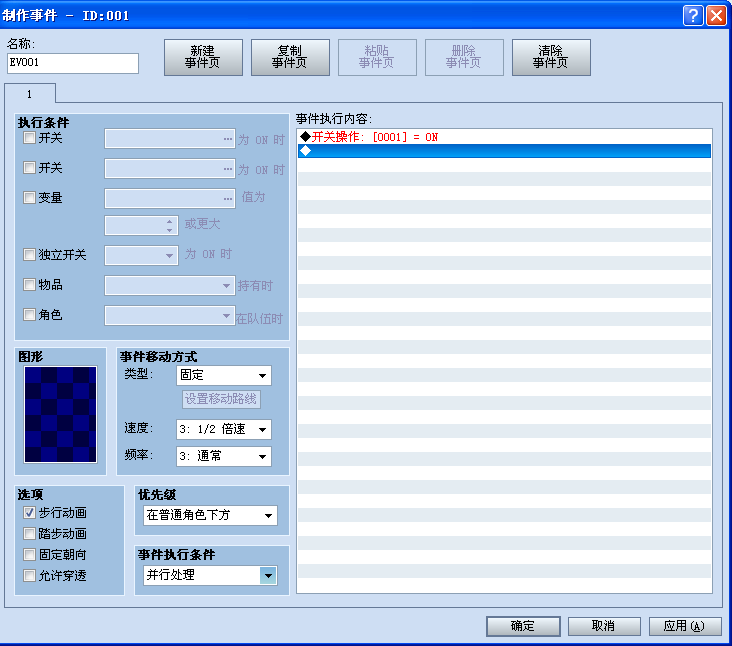Screen dimensions: 732x646
Task: Check the 固定朝向 option
Action: click(29, 555)
